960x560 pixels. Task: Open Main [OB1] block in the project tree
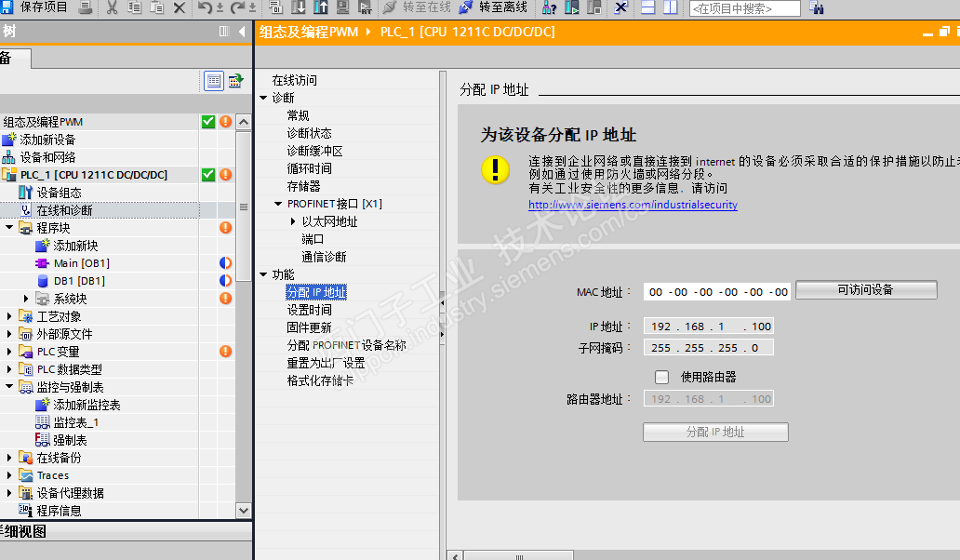pyautogui.click(x=82, y=263)
